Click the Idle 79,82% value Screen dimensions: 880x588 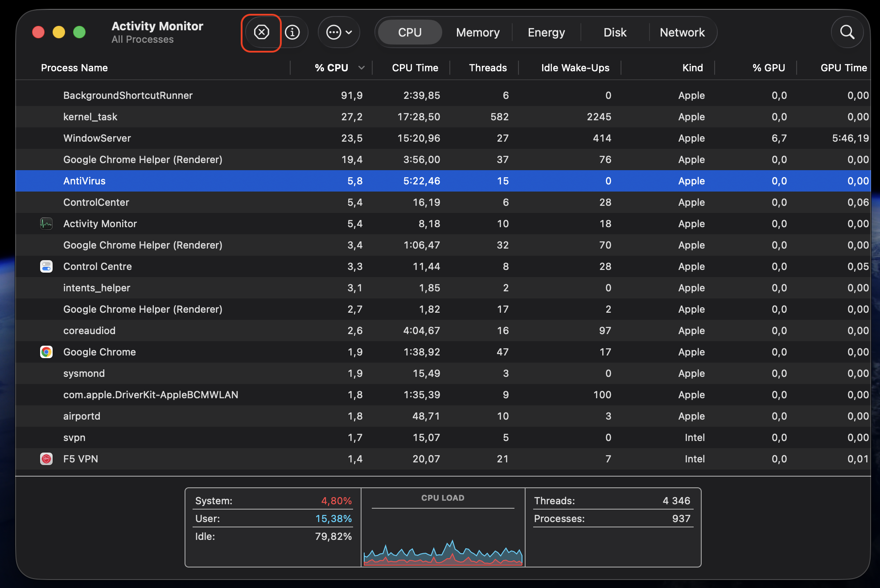click(333, 536)
